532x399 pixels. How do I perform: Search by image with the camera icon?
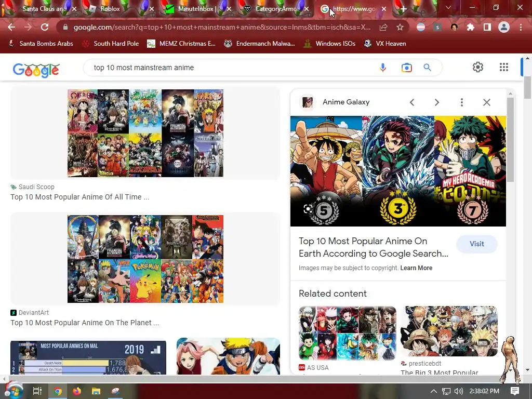tap(406, 68)
